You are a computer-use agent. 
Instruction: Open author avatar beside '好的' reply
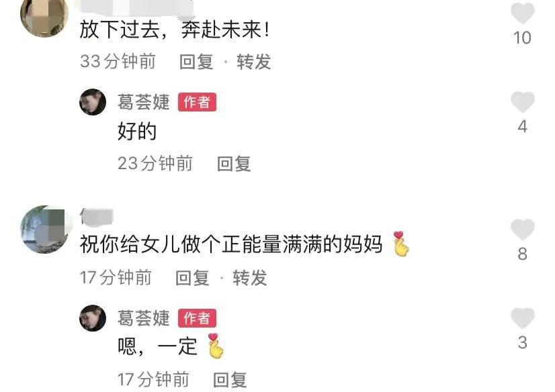[x=93, y=102]
